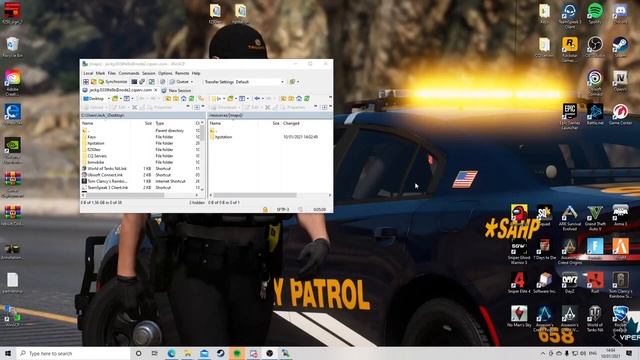640x360 pixels.
Task: Select the local parent directory row
Action: tap(140, 131)
